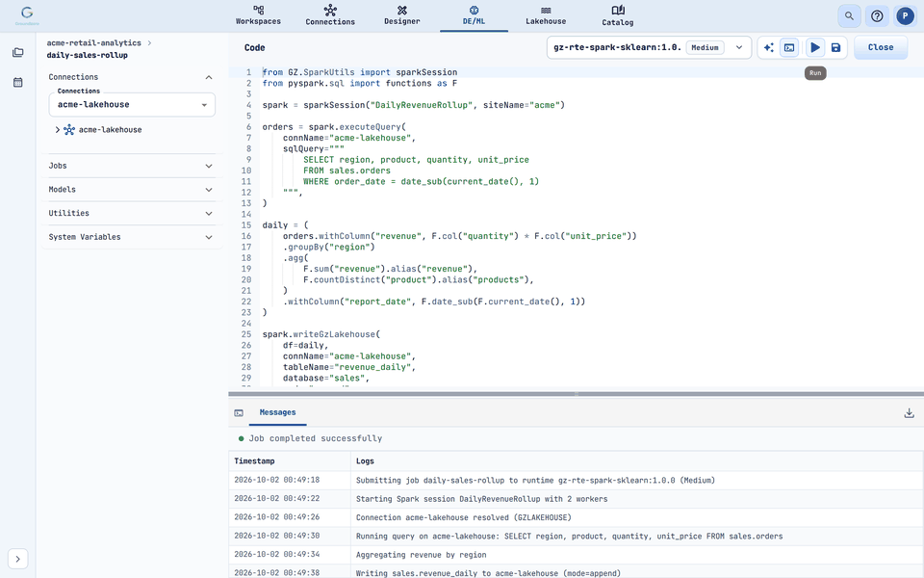The height and width of the screenshot is (578, 924).
Task: Expand the acme-lakehouse tree node arrow
Action: tap(57, 130)
